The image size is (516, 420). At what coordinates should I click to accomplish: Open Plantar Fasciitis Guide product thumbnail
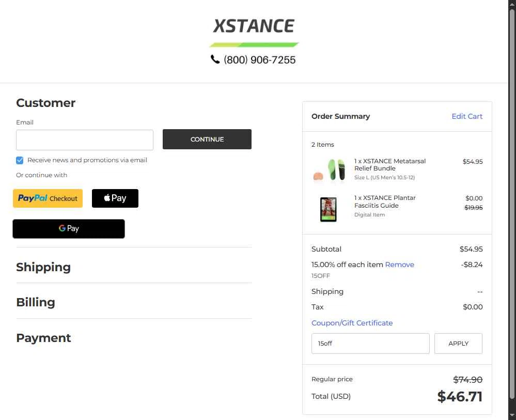[328, 209]
